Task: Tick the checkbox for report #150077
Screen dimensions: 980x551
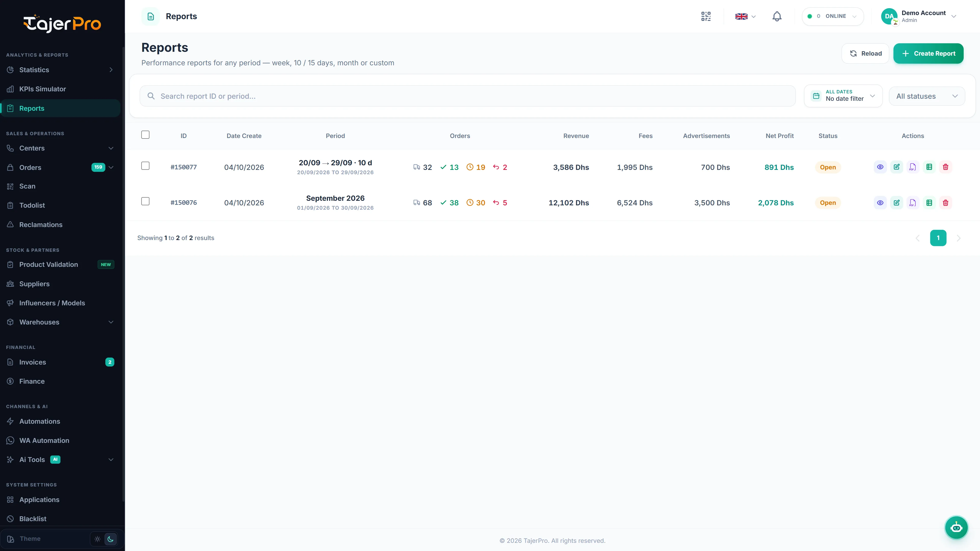Action: click(145, 166)
